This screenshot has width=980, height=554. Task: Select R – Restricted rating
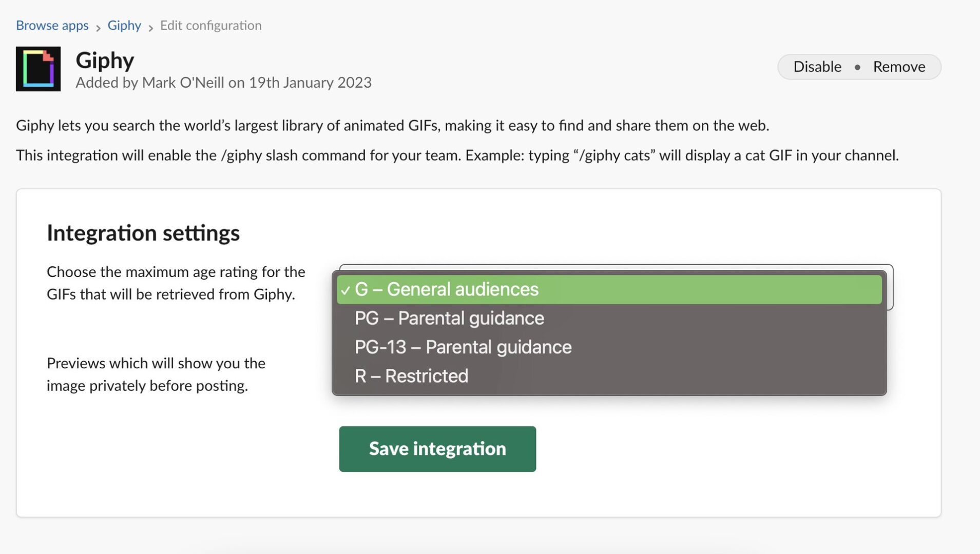click(x=411, y=376)
